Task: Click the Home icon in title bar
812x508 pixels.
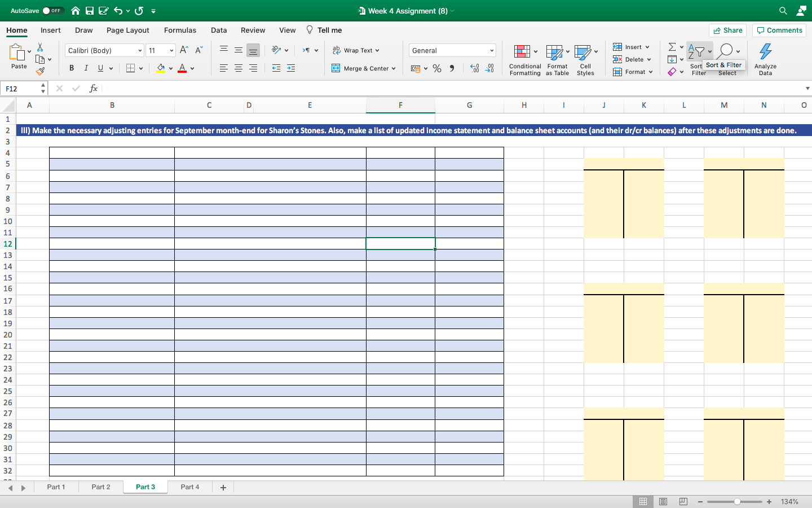Action: (x=75, y=11)
